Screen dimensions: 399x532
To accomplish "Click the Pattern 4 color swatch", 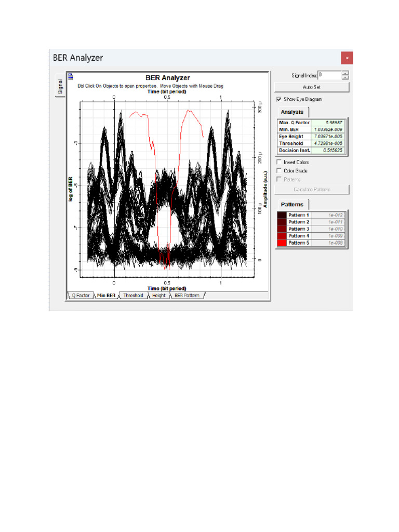I will pos(282,236).
